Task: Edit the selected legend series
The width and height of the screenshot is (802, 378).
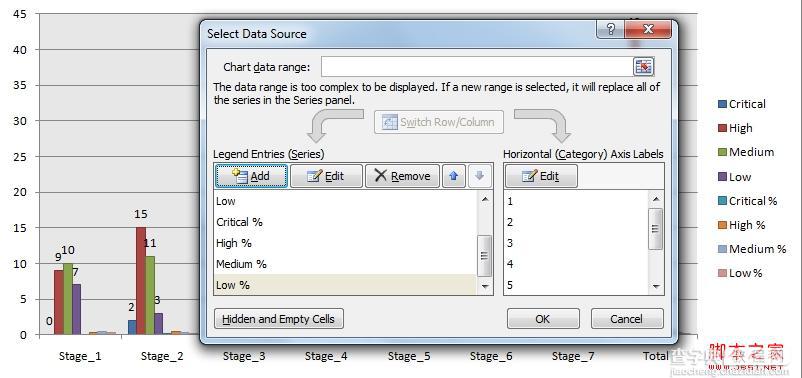Action: click(326, 176)
